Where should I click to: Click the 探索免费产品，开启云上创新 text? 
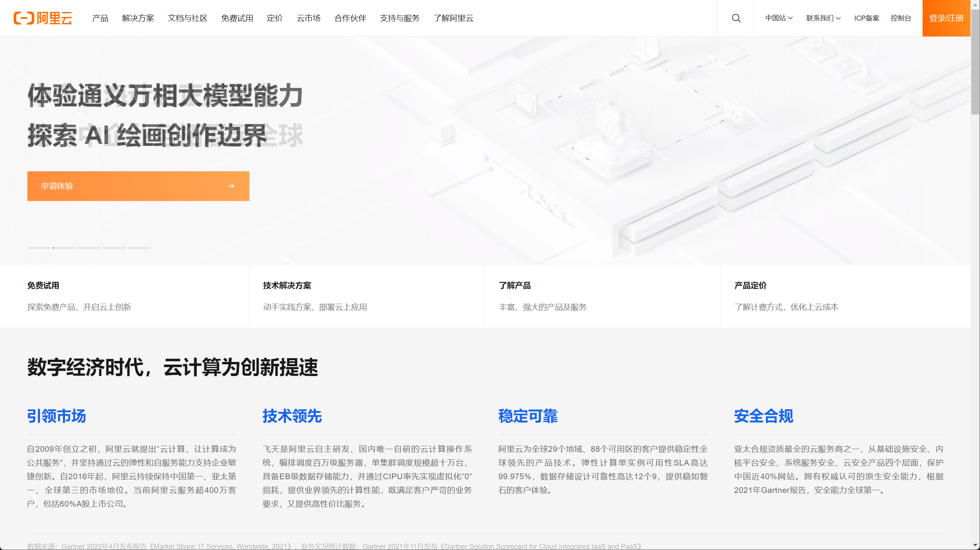(79, 307)
